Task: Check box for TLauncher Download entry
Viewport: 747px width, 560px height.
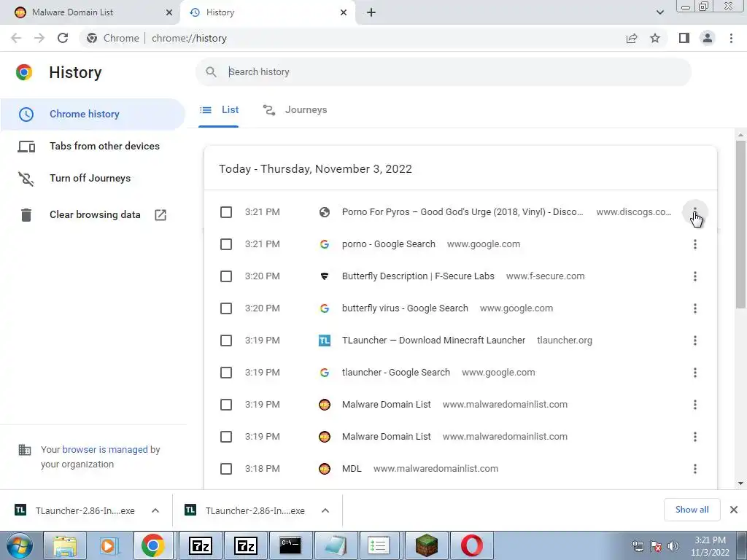Action: tap(226, 341)
